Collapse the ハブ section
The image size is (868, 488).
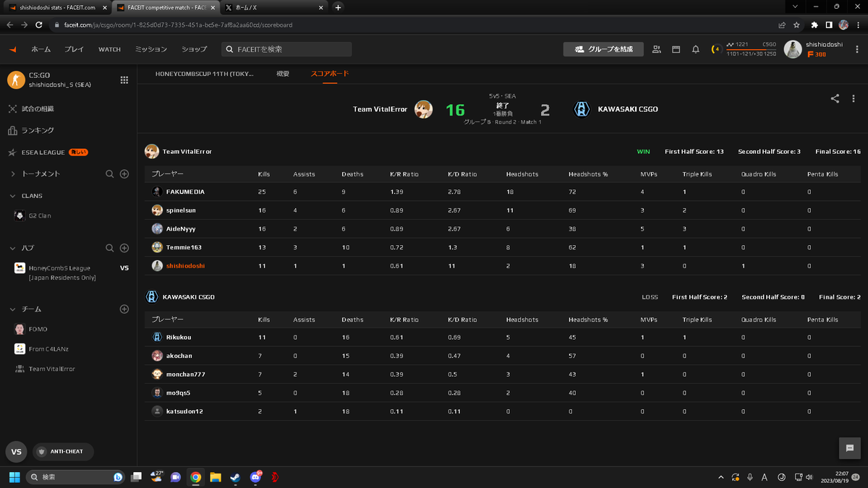click(13, 248)
